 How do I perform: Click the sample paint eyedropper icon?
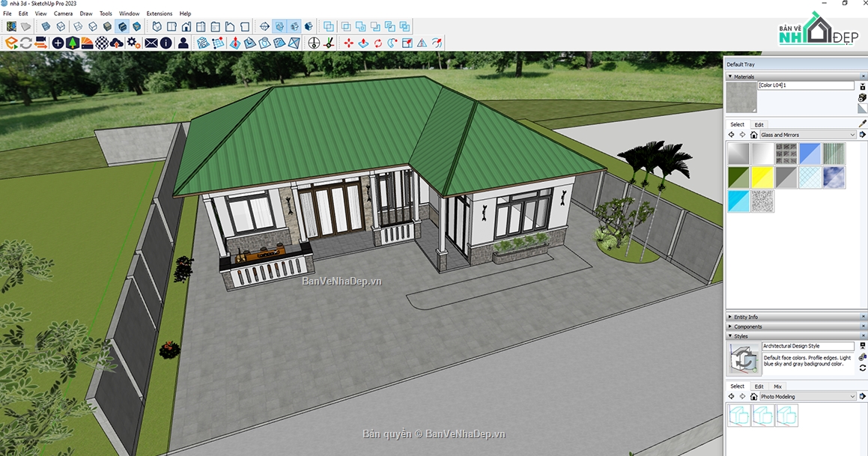[862, 124]
